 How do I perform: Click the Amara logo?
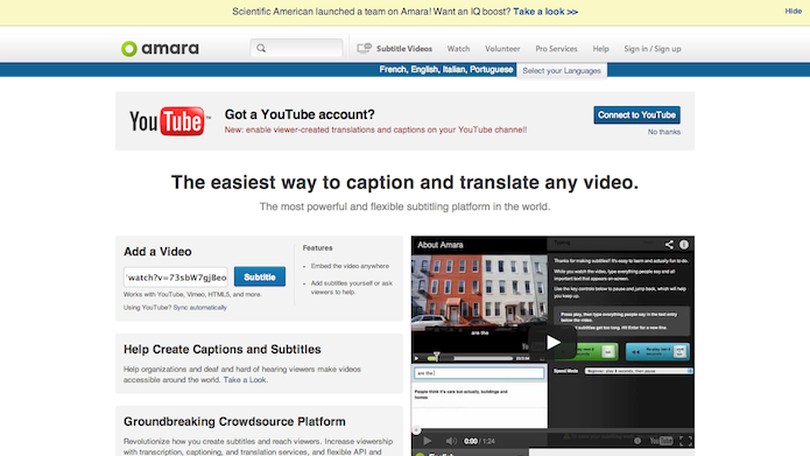click(x=159, y=48)
